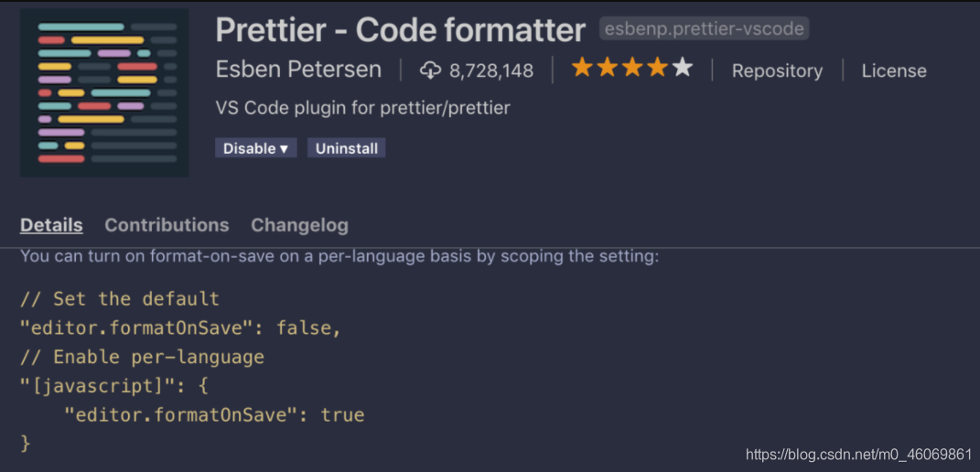Open the Repository link
Image resolution: width=980 pixels, height=472 pixels.
[777, 70]
